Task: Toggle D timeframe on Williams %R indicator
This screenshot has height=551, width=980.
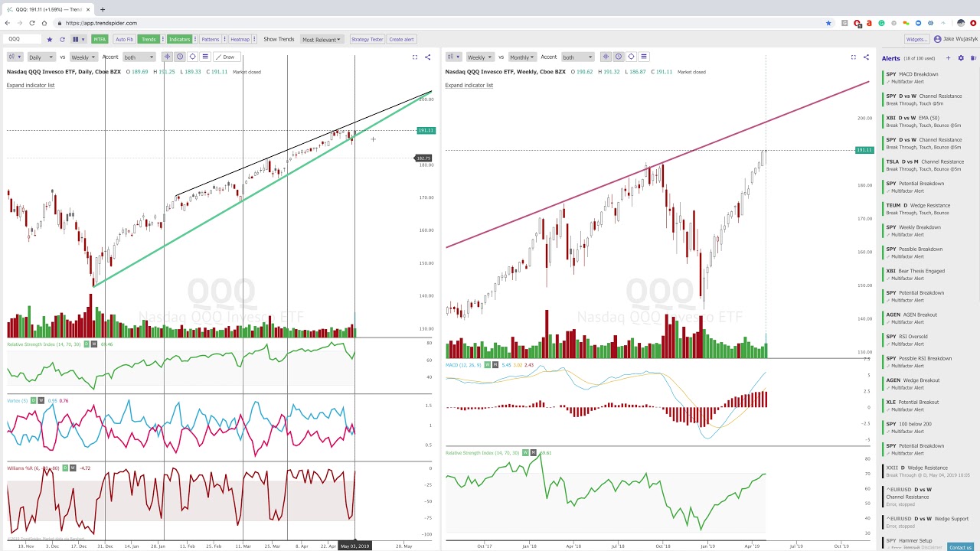Action: coord(65,468)
